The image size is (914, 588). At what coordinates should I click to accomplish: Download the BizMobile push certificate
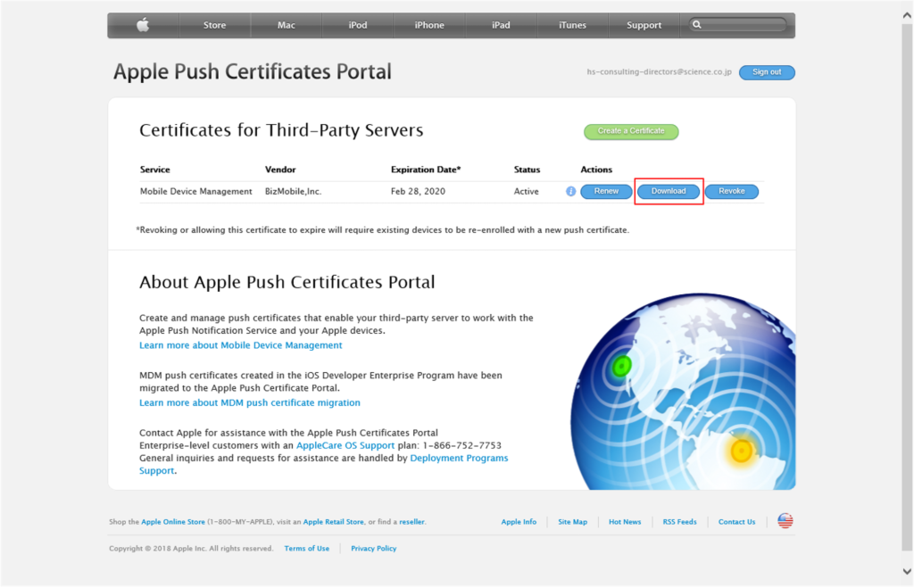pyautogui.click(x=669, y=191)
